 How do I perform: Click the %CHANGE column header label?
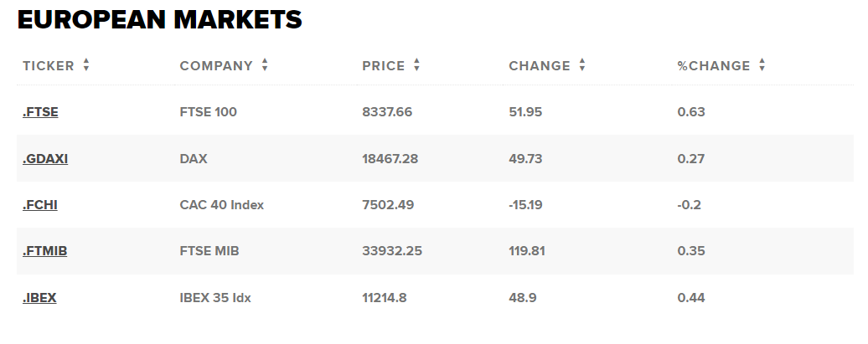(x=714, y=66)
